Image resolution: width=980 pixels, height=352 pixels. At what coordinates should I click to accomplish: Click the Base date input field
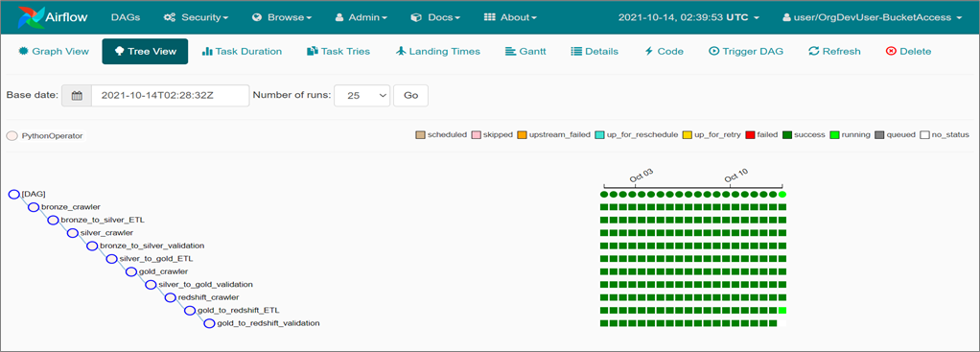tap(170, 96)
